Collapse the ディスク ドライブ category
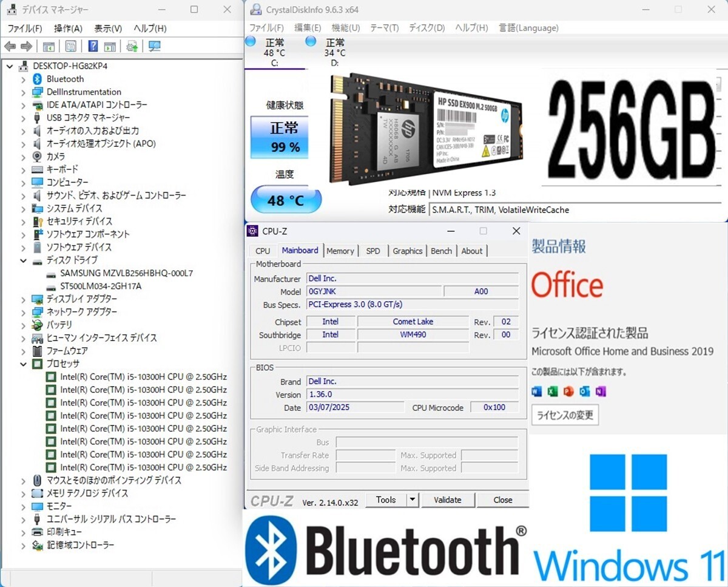Screen dimensions: 728x587 pos(23,260)
